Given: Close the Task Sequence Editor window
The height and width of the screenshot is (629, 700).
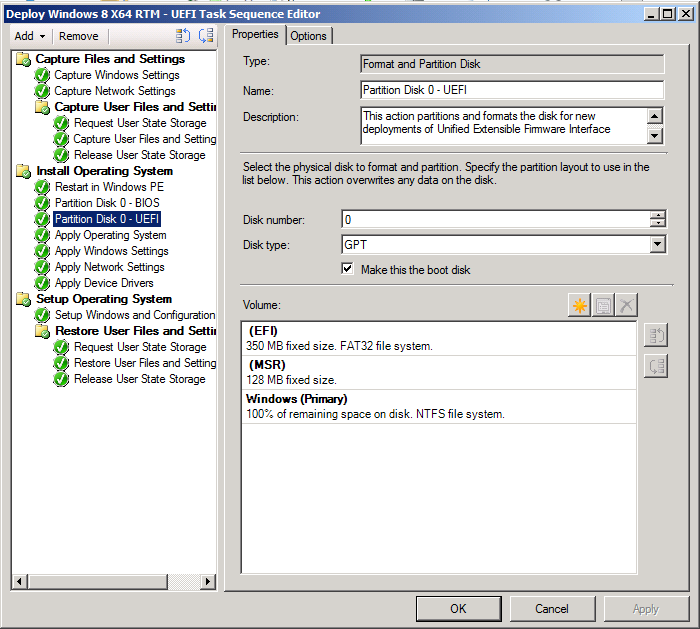Looking at the screenshot, I should click(x=685, y=14).
